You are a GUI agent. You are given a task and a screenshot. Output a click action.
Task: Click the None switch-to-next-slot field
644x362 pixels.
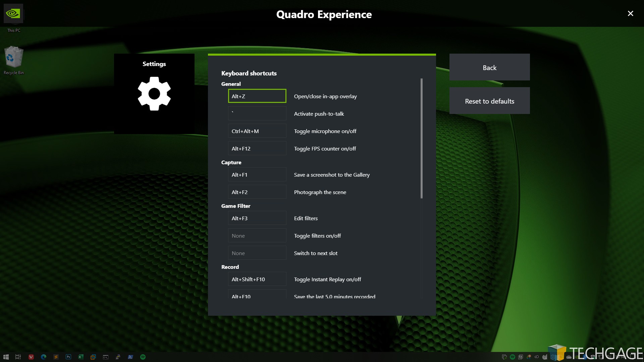(x=257, y=253)
